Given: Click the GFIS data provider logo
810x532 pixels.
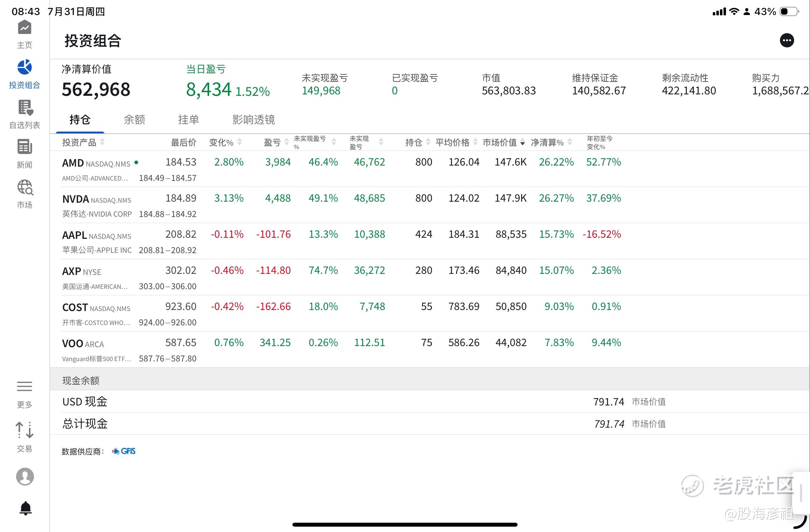Looking at the screenshot, I should pos(124,451).
